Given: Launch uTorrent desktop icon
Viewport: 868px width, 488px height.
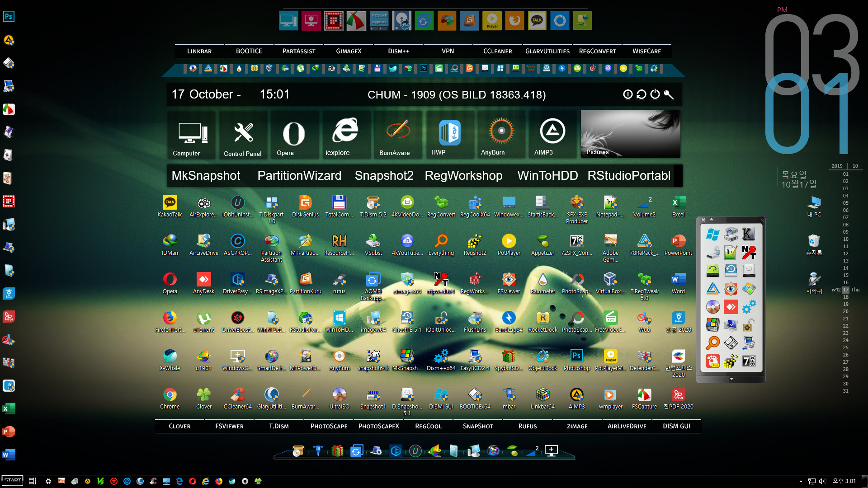Looking at the screenshot, I should point(203,321).
